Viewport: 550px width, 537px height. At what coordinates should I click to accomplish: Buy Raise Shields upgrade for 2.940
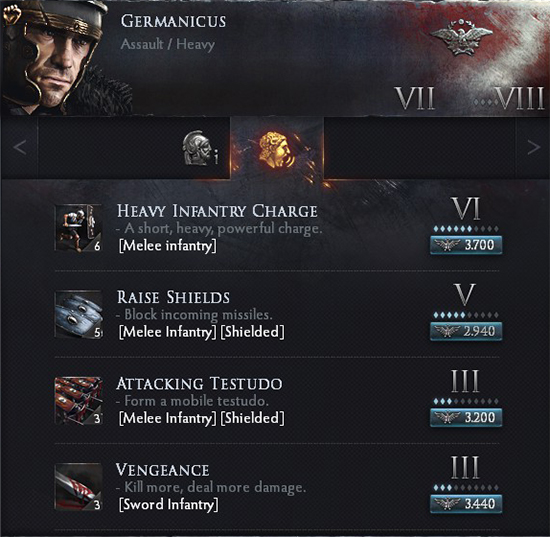pyautogui.click(x=466, y=331)
